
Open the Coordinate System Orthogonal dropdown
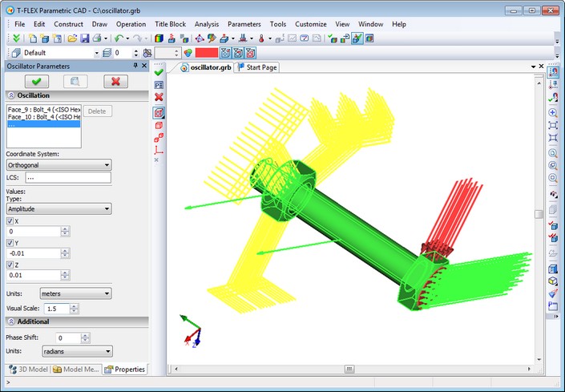pos(58,165)
